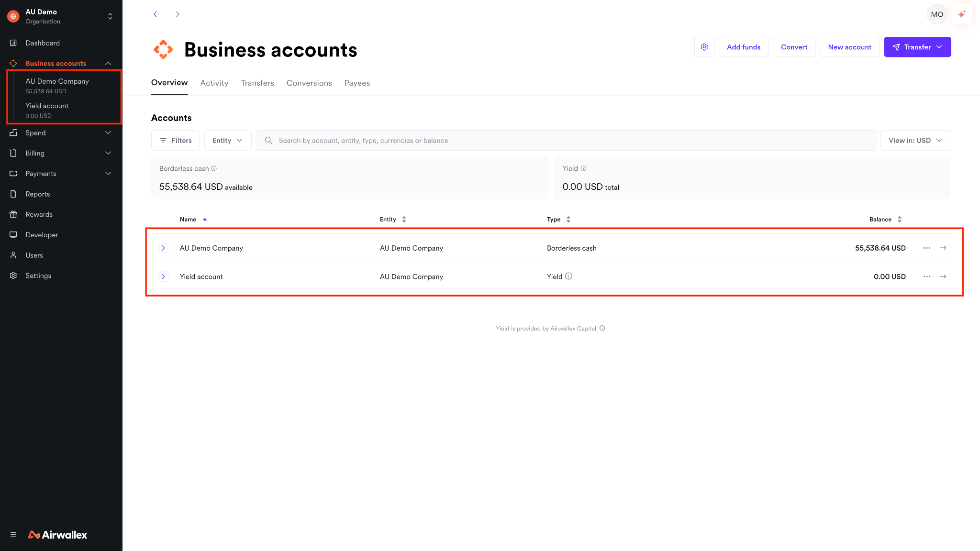Click the Borderless cash info icon
Screen dimensions: 980x551
click(x=214, y=168)
